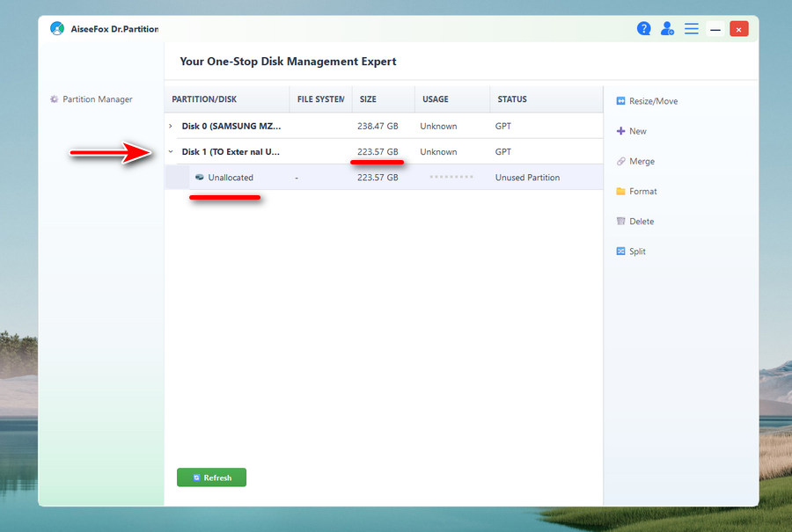Image resolution: width=792 pixels, height=532 pixels.
Task: Click the 238.47 GB size value
Action: [x=378, y=127]
